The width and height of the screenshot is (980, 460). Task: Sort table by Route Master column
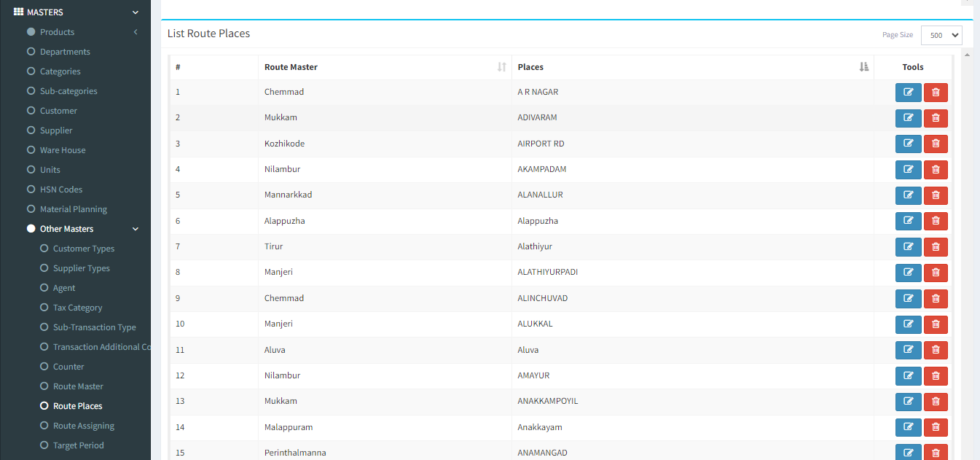click(x=385, y=67)
